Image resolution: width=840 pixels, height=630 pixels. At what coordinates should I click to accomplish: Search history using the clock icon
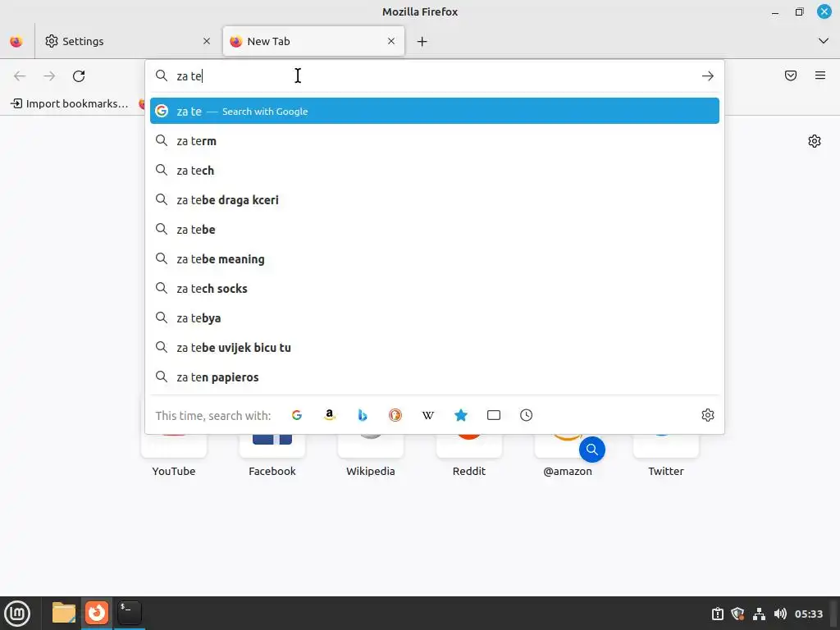pyautogui.click(x=526, y=415)
